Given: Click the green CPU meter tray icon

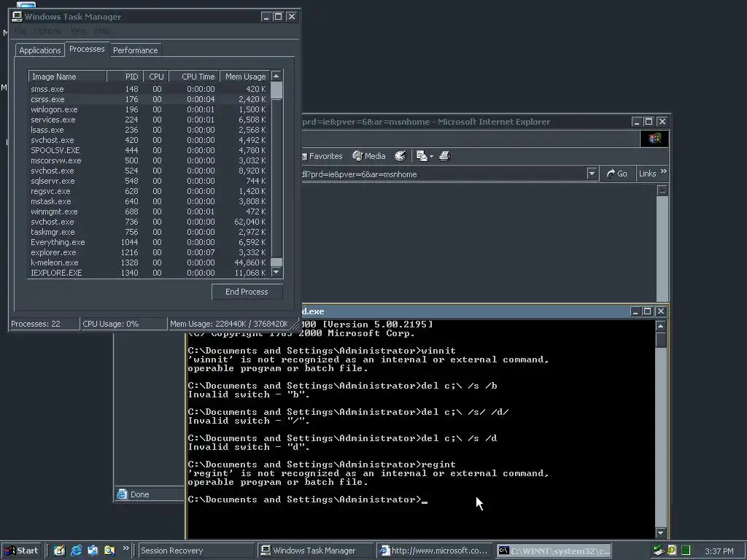Looking at the screenshot, I should pos(686,551).
